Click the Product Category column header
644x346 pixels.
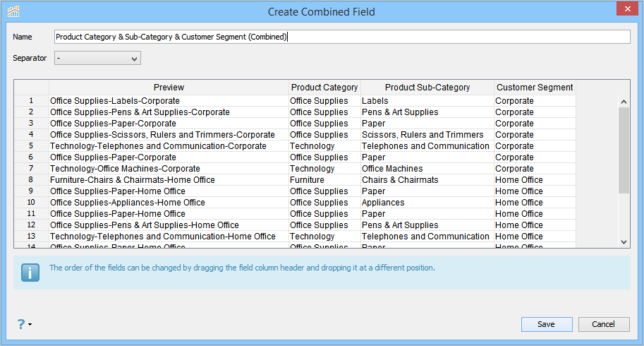[324, 88]
